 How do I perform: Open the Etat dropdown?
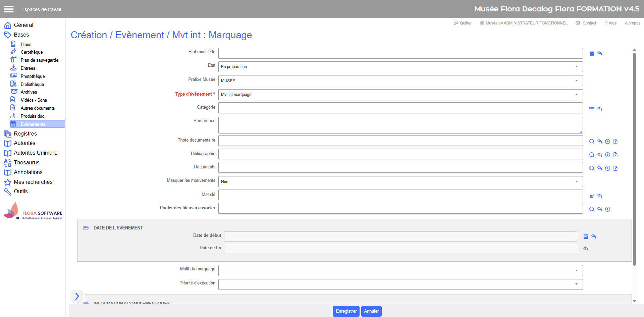click(400, 67)
